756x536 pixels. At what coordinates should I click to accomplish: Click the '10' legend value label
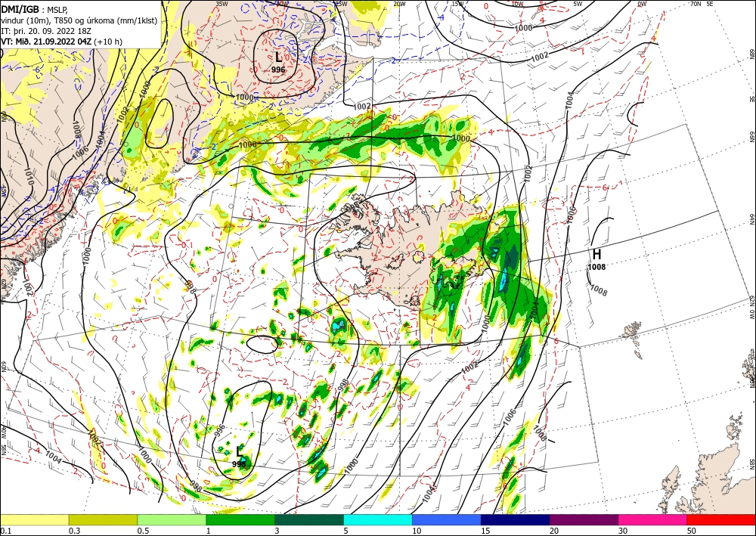(417, 531)
